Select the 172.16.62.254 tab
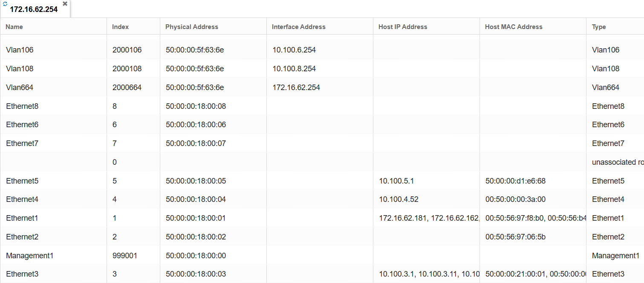644x283 pixels. click(34, 9)
